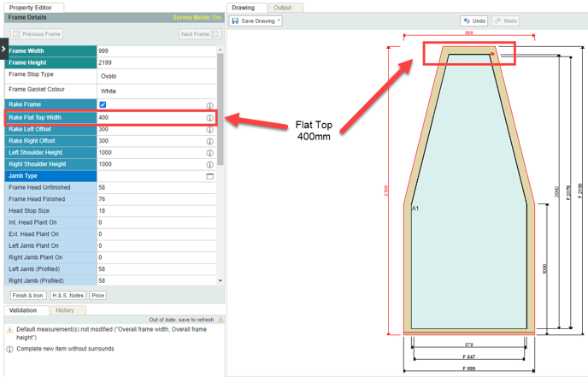Switch to the Output tab
588x377 pixels.
[282, 8]
